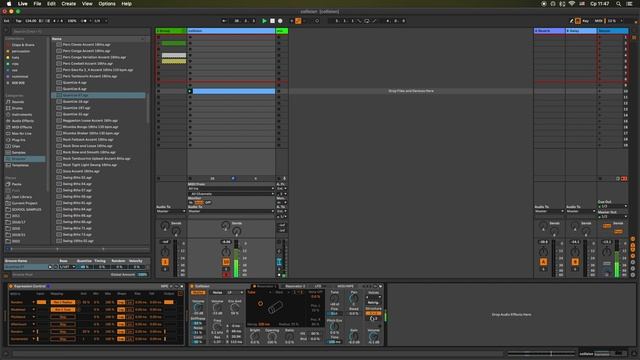Toggle the first track activator button
Screen dimensions: 640x360
pyautogui.click(x=165, y=262)
